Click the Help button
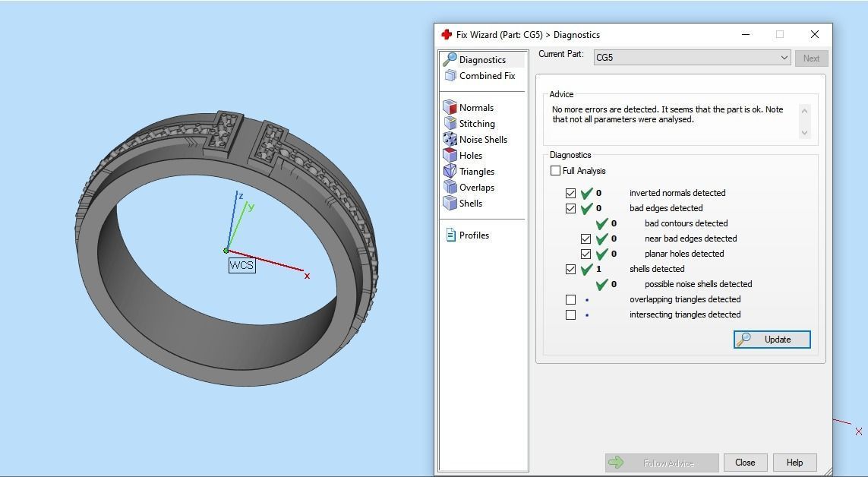Viewport: 868px width, 477px height. [x=794, y=463]
